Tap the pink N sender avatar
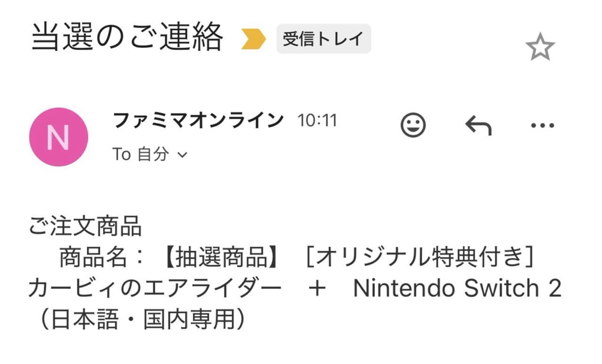Viewport: 602px width, 364px height. pyautogui.click(x=58, y=137)
